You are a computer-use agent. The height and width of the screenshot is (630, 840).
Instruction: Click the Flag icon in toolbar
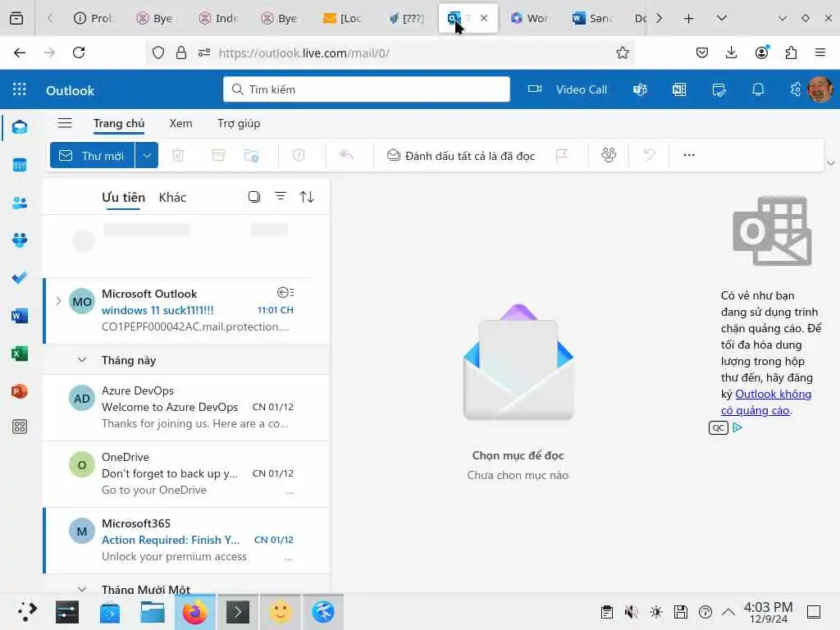click(561, 155)
